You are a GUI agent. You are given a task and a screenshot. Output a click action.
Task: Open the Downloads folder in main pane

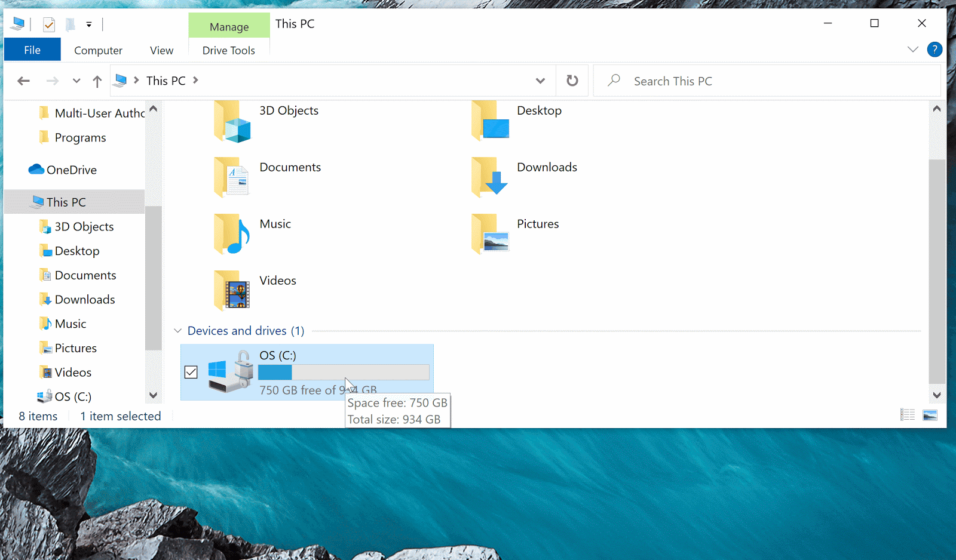pyautogui.click(x=490, y=177)
